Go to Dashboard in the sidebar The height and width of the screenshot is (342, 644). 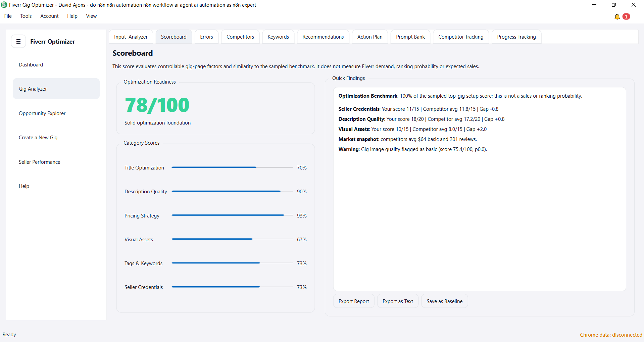(56, 65)
